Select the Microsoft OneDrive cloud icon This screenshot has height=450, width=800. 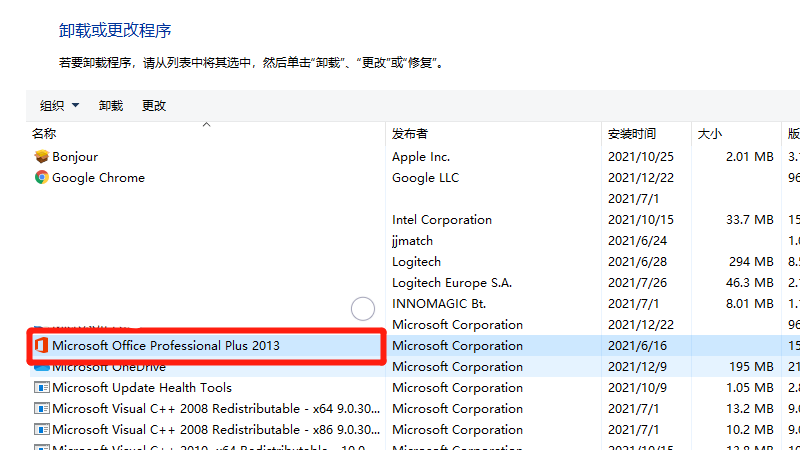(41, 367)
